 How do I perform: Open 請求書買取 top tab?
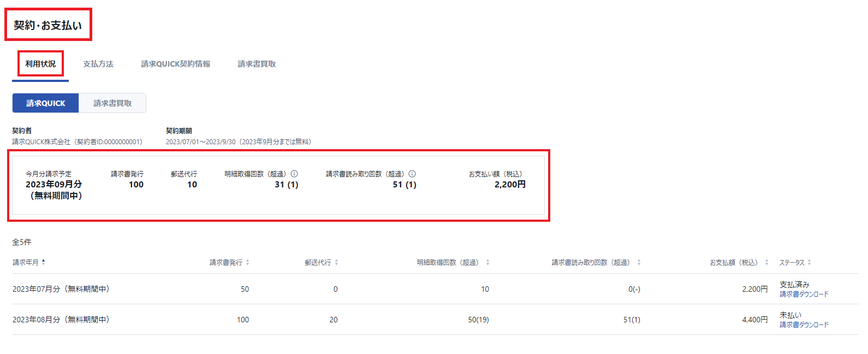tap(257, 64)
